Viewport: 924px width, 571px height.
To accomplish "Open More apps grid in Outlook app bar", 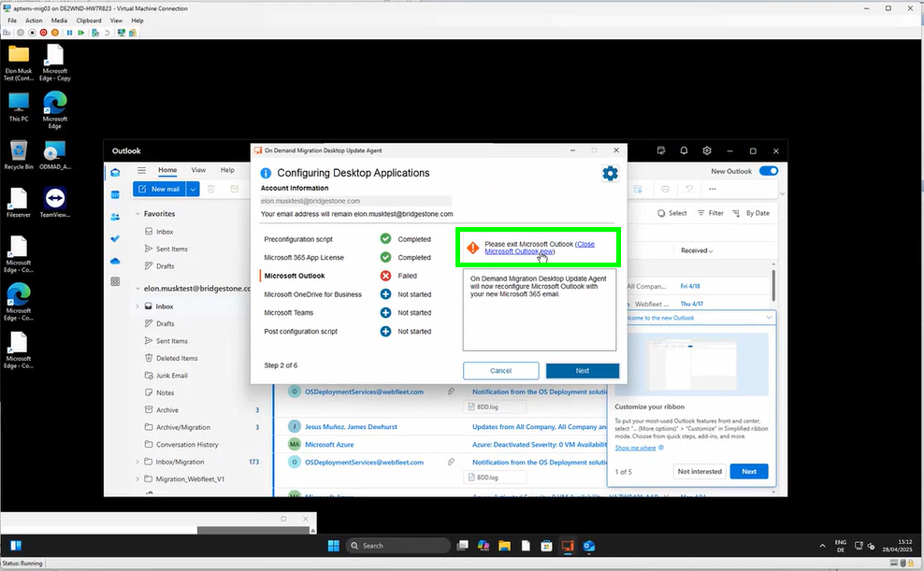I will (x=116, y=282).
